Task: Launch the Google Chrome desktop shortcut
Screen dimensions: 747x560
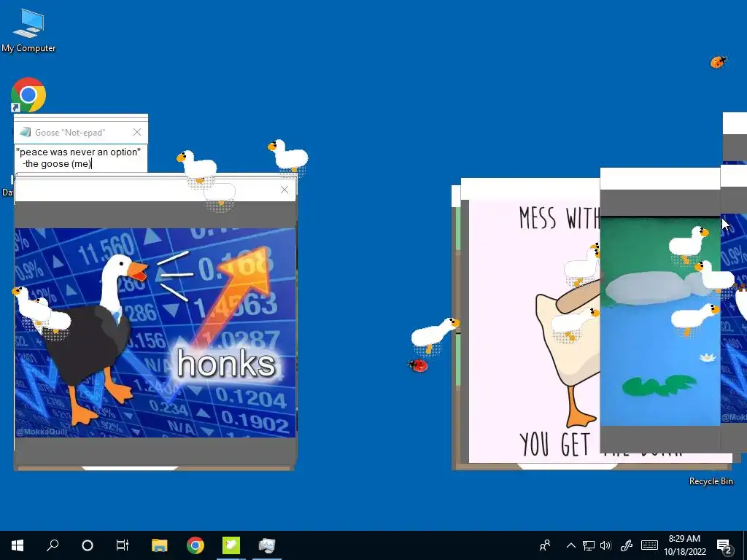Action: click(x=28, y=95)
